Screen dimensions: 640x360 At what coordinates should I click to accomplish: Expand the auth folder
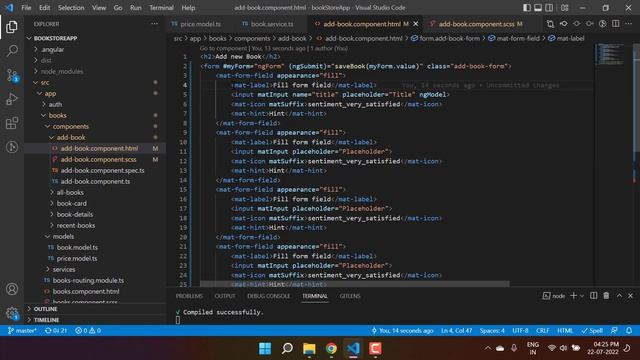(95, 104)
